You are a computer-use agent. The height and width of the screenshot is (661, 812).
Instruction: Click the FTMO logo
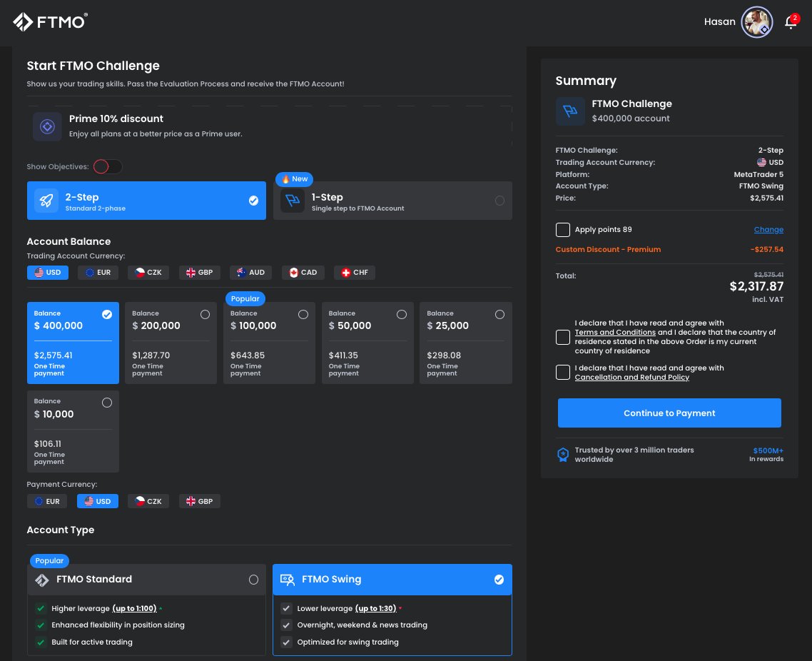50,21
